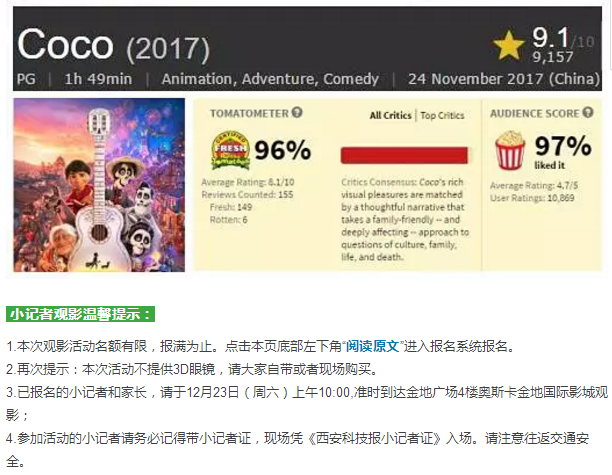Switch to the Top Critics tab

[442, 116]
